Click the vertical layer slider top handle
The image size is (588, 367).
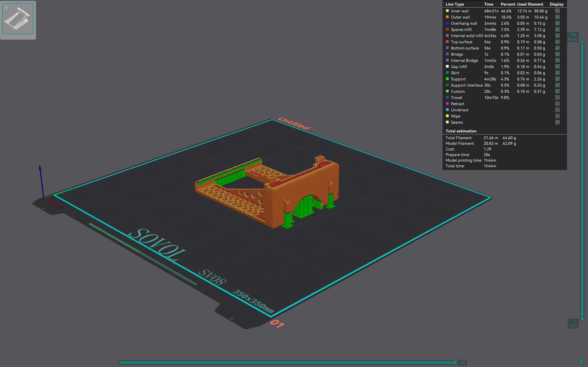point(582,42)
